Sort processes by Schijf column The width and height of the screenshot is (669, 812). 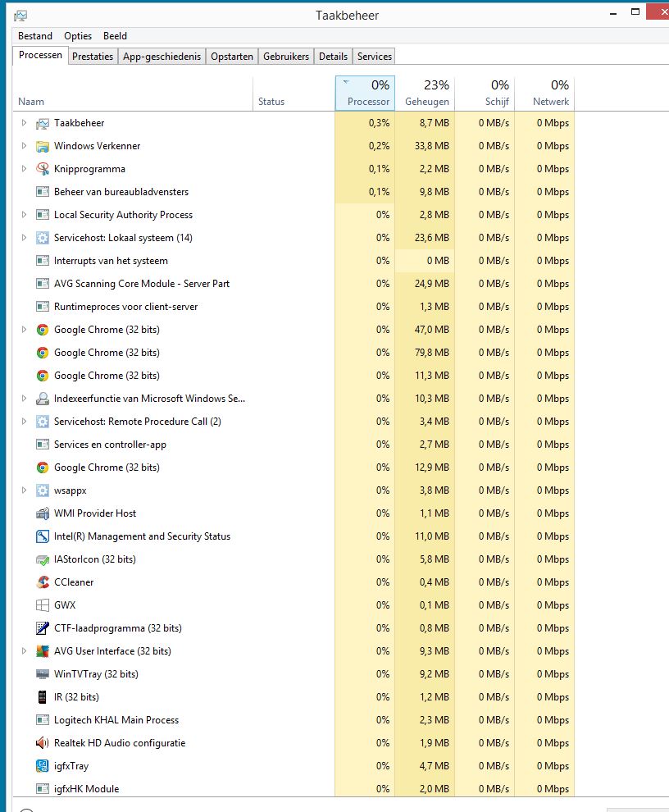point(485,94)
